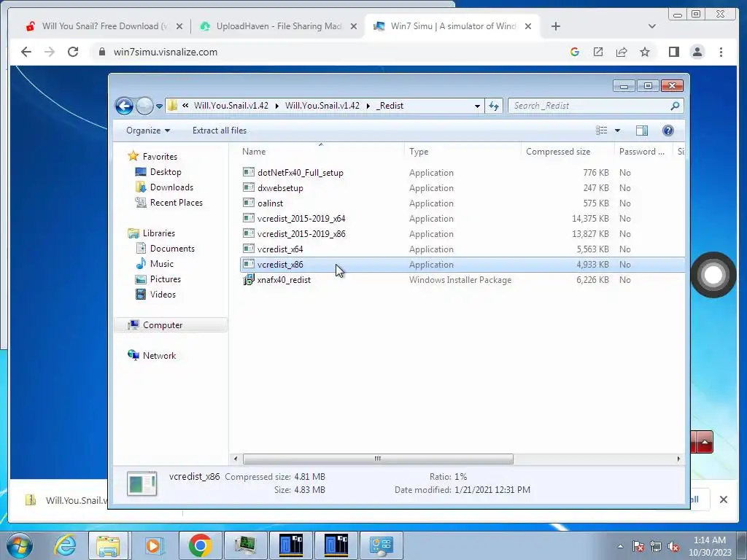Click the change view icon
Viewport: 747px width, 560px height.
click(x=602, y=131)
